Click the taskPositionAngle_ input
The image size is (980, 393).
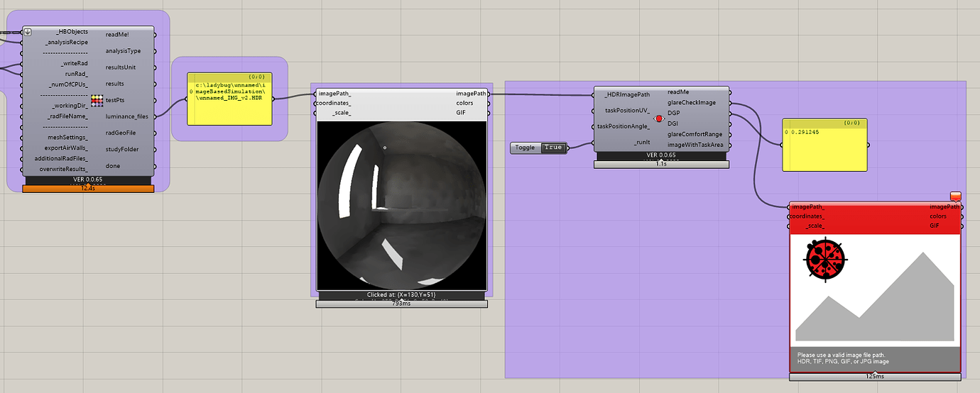tap(624, 126)
